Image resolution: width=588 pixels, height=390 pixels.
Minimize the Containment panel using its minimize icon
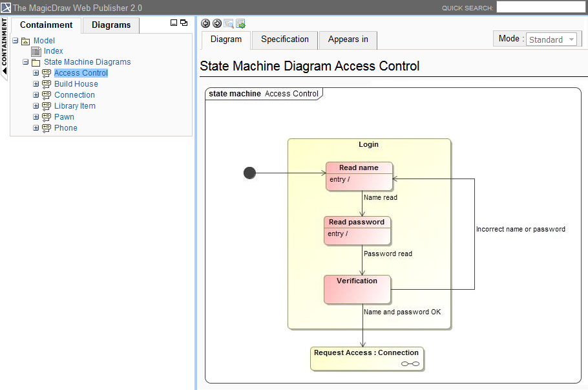coord(173,23)
